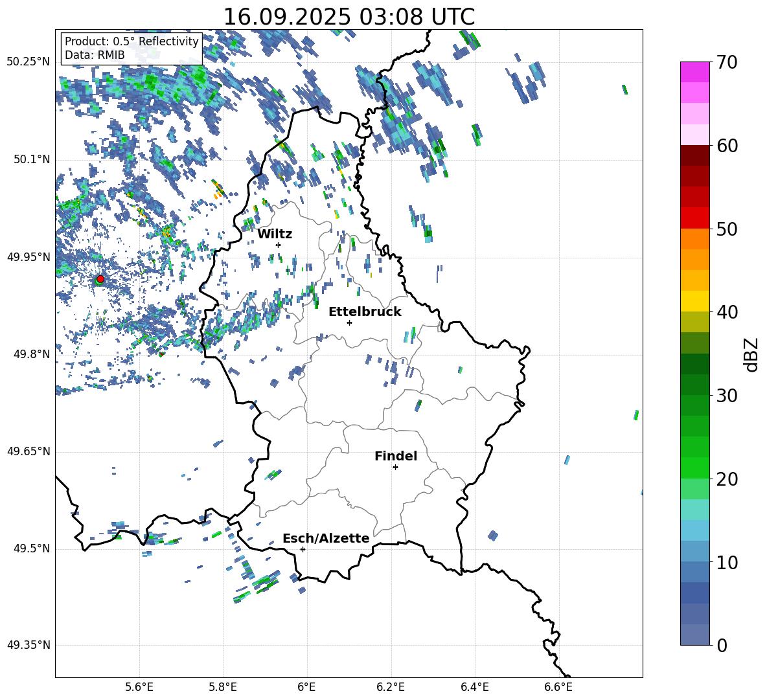Click the title "16.09.2025 03:08 UTC"
The height and width of the screenshot is (700, 767).
pos(349,17)
